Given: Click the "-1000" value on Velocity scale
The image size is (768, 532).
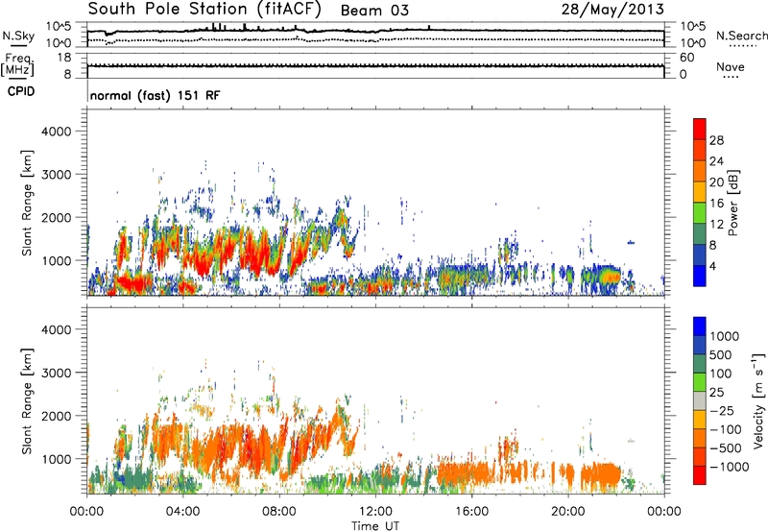Looking at the screenshot, I should pyautogui.click(x=730, y=467).
